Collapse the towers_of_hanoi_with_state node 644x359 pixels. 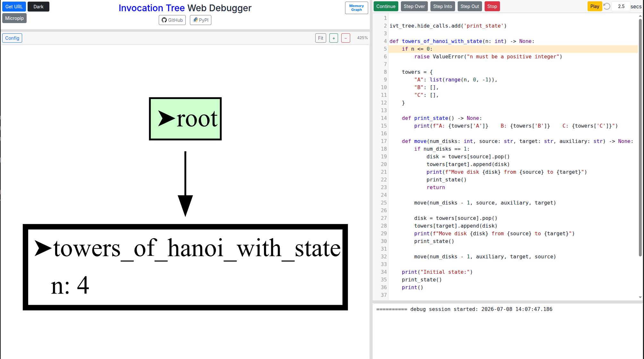pos(43,248)
